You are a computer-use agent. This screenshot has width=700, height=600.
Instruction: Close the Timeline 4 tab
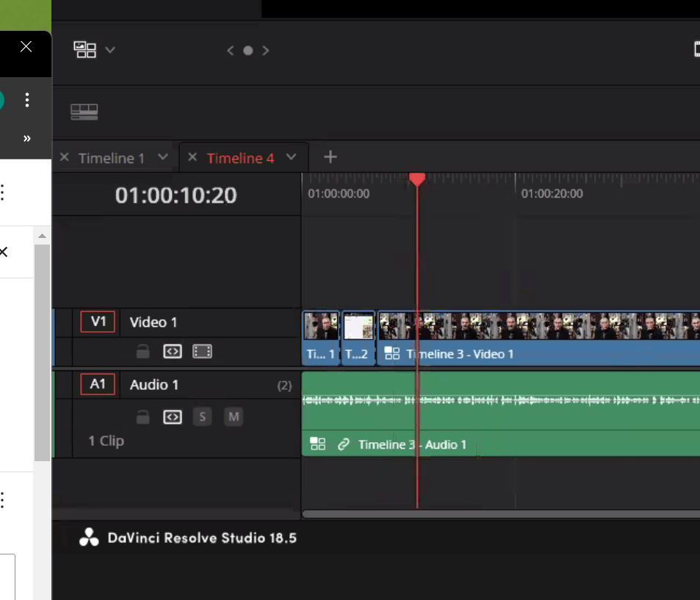click(192, 157)
